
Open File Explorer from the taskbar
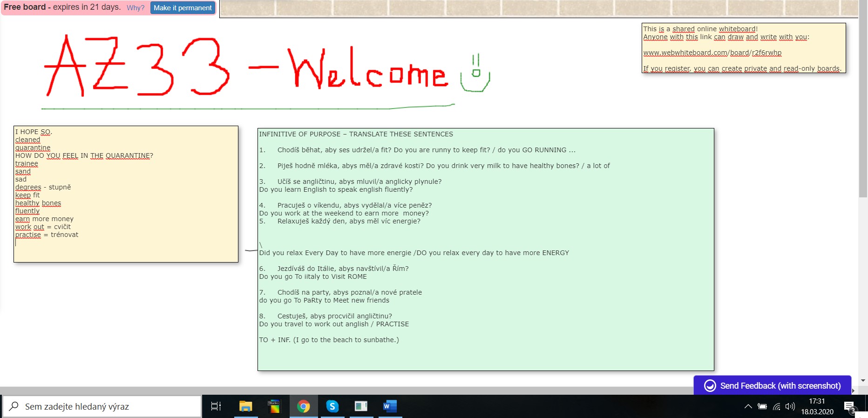tap(245, 406)
